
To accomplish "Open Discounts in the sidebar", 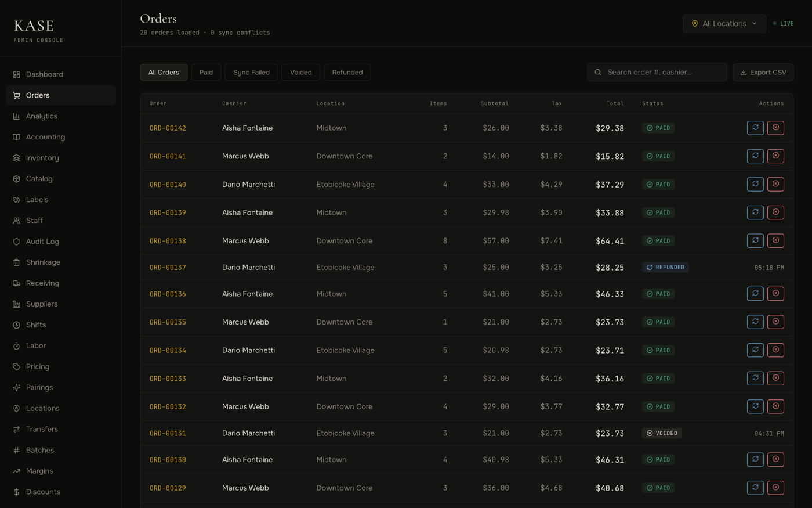I will point(60,492).
